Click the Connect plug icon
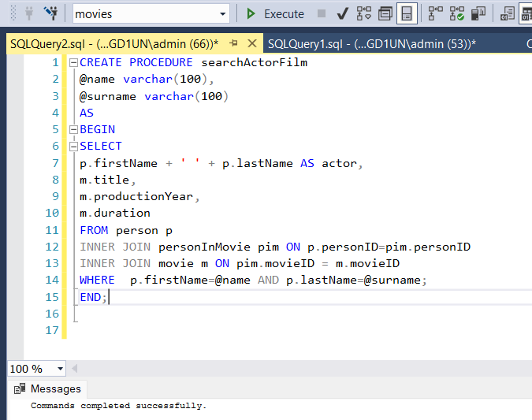 (29, 13)
